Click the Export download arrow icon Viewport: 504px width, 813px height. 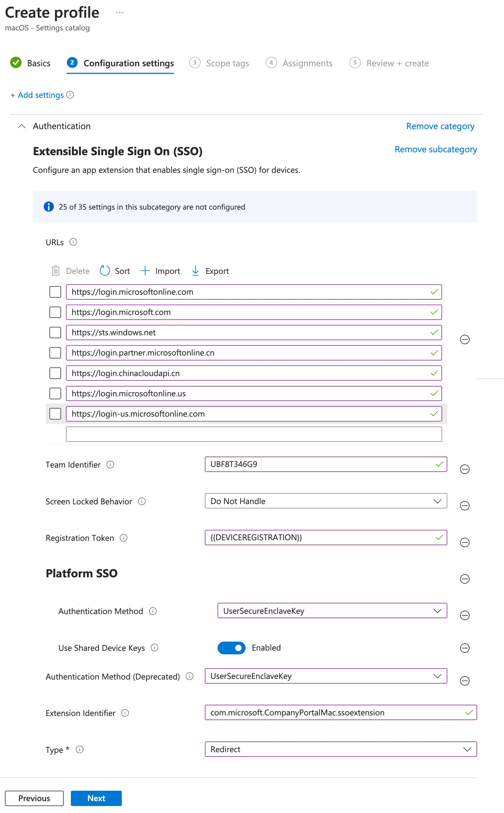(195, 271)
